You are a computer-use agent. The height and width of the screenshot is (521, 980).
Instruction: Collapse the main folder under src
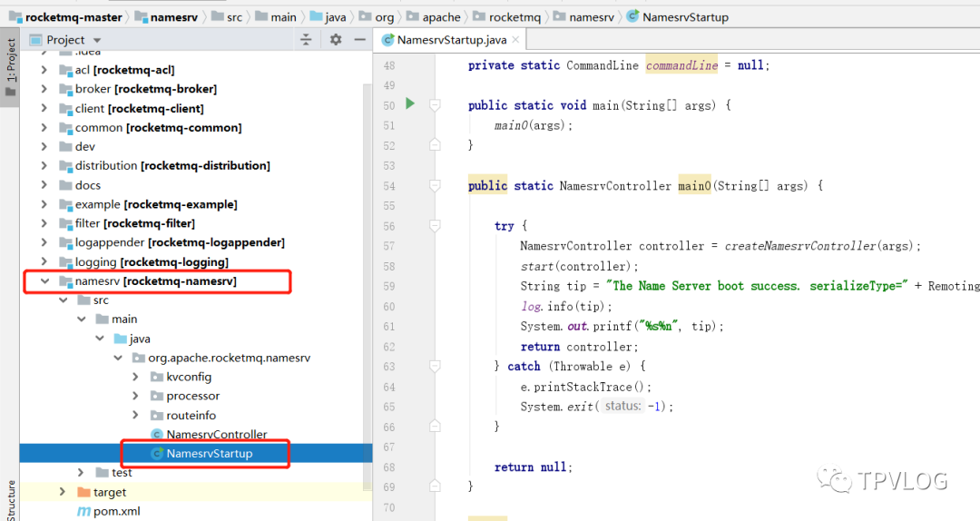pyautogui.click(x=82, y=319)
